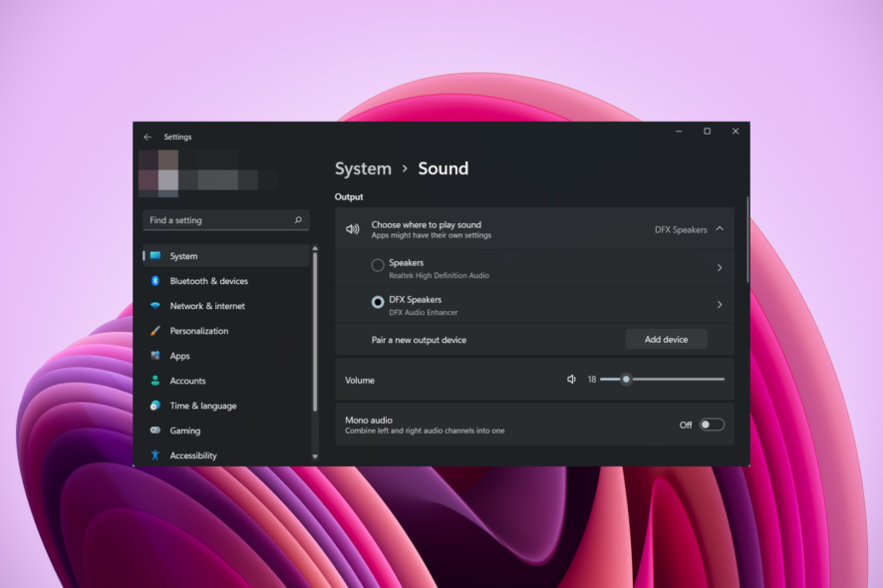Screen dimensions: 883x588
Task: Click Combine left and right audio channels text
Action: tap(425, 431)
